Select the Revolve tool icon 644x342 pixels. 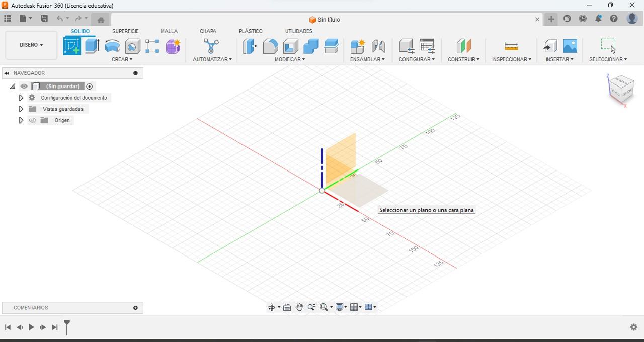[x=113, y=46]
